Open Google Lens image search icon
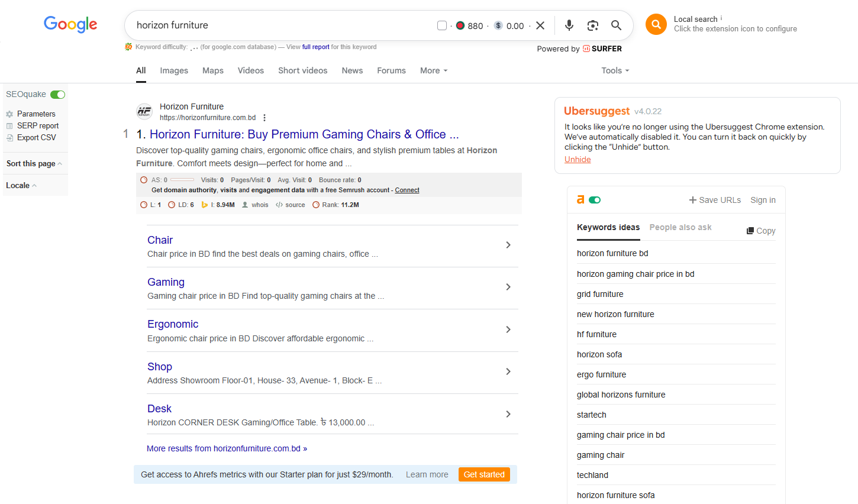Viewport: 858px width, 504px height. tap(593, 25)
